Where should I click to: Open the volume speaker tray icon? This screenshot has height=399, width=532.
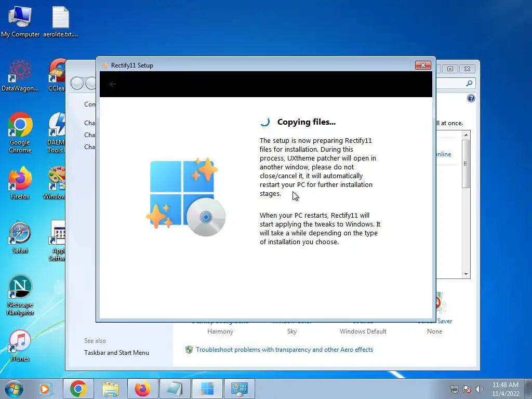point(479,389)
